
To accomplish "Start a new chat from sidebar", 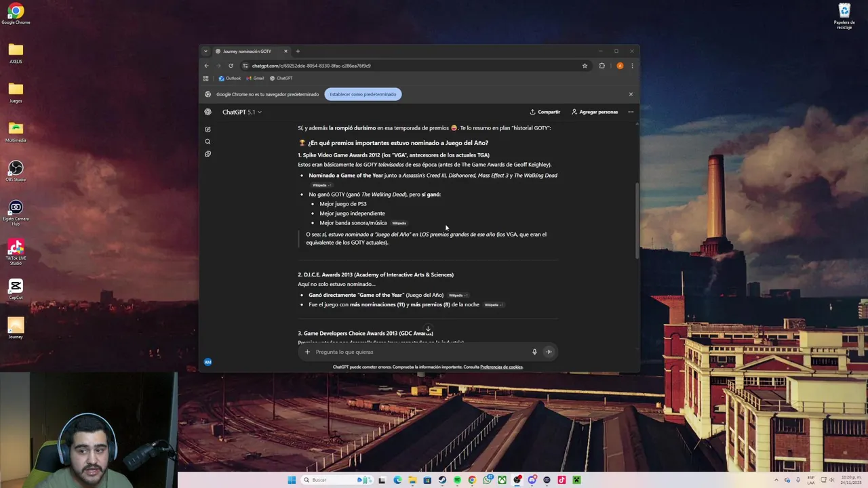I will [x=208, y=129].
